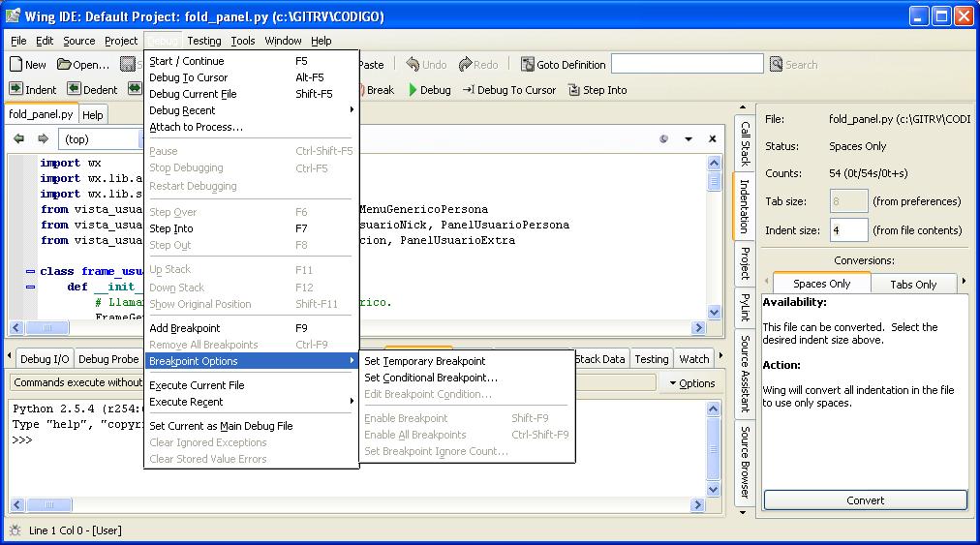Click the editor forward navigation arrow
This screenshot has width=980, height=545.
[x=43, y=138]
